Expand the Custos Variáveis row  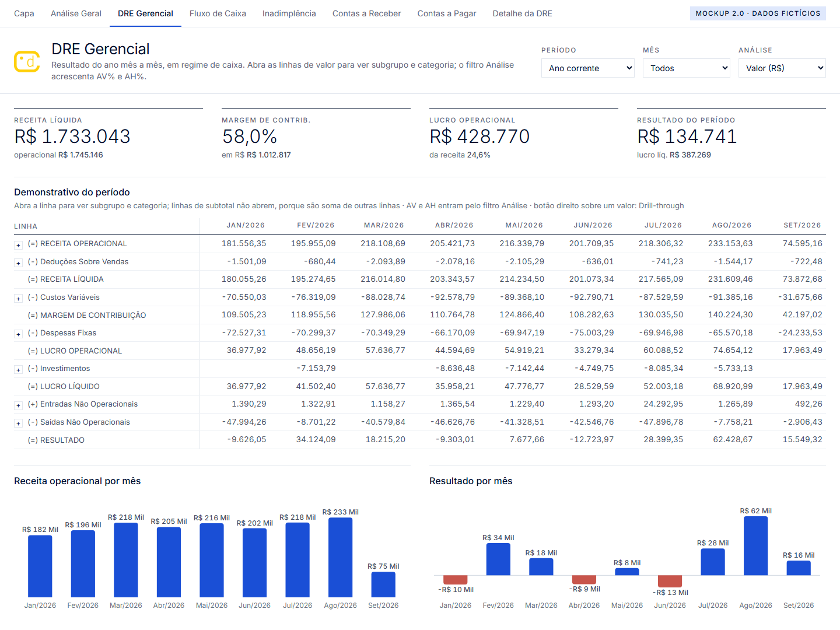pyautogui.click(x=19, y=299)
